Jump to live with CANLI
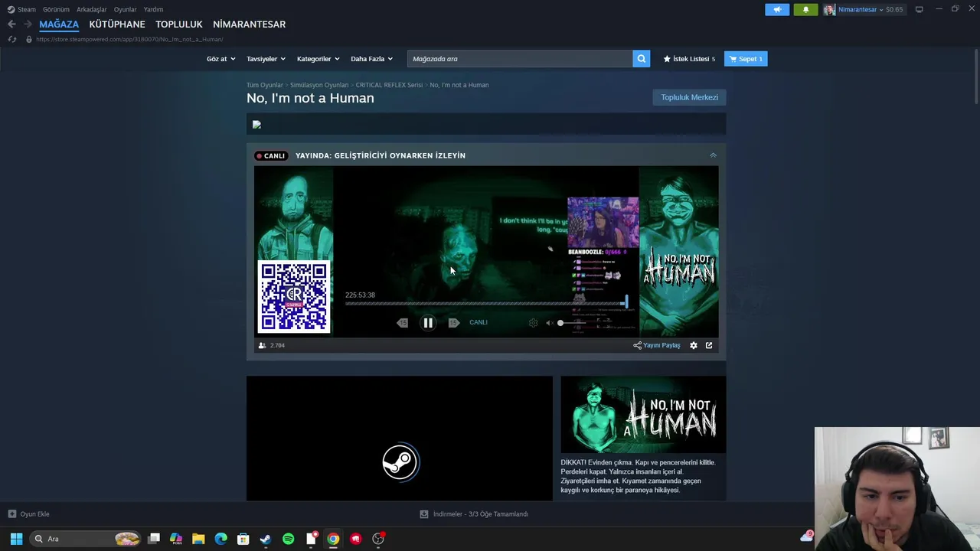Viewport: 980px width, 551px height. tap(479, 322)
